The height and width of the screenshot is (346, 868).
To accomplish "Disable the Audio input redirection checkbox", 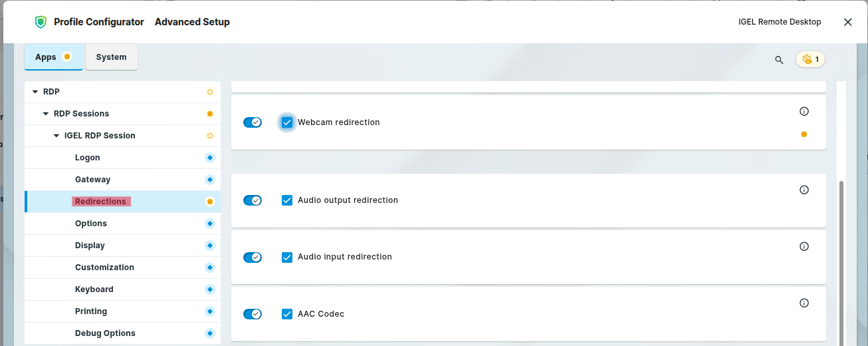I will pyautogui.click(x=287, y=258).
